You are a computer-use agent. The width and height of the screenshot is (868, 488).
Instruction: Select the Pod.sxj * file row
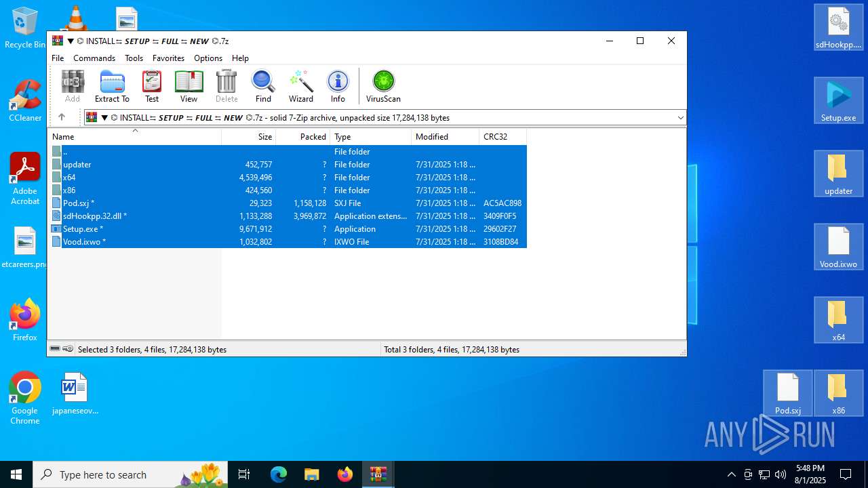[x=289, y=203]
